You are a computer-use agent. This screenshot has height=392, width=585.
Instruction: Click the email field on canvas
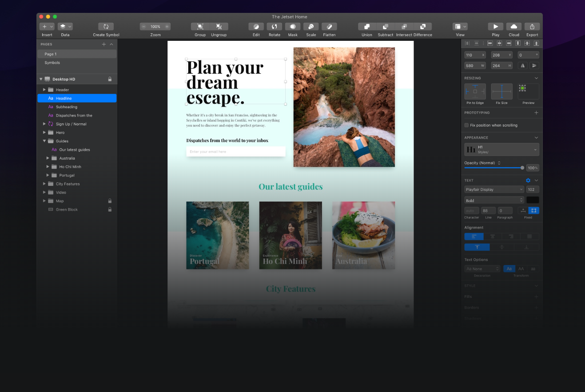(236, 152)
